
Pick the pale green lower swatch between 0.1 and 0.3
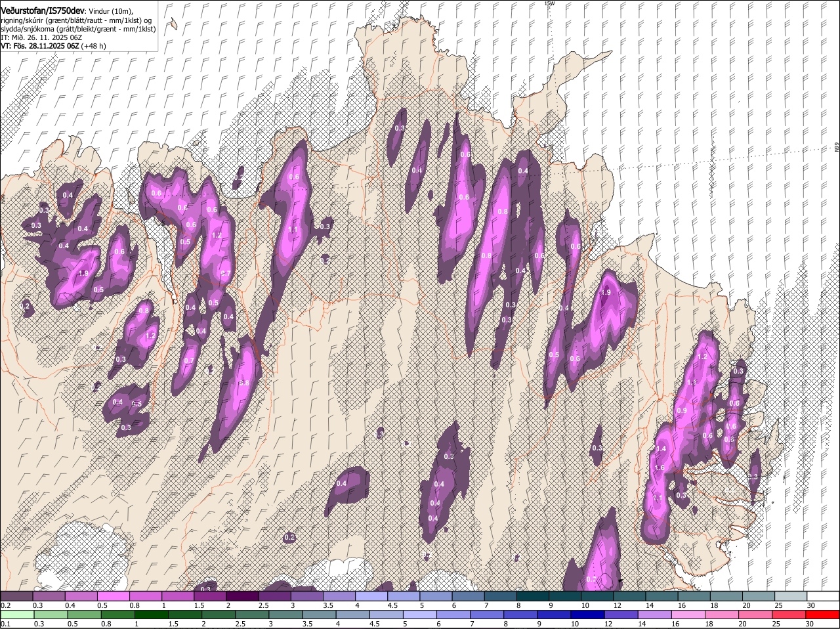pyautogui.click(x=16, y=615)
